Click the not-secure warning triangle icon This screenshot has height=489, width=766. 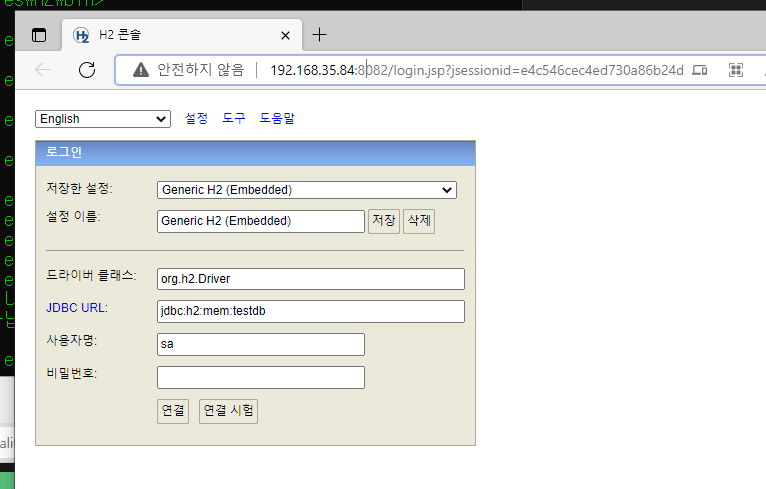[x=140, y=70]
